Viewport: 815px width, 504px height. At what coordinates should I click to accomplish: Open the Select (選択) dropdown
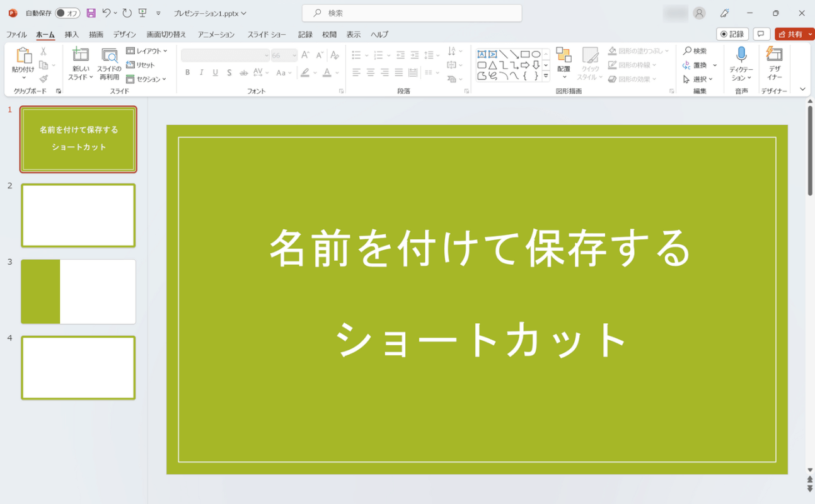coord(698,79)
